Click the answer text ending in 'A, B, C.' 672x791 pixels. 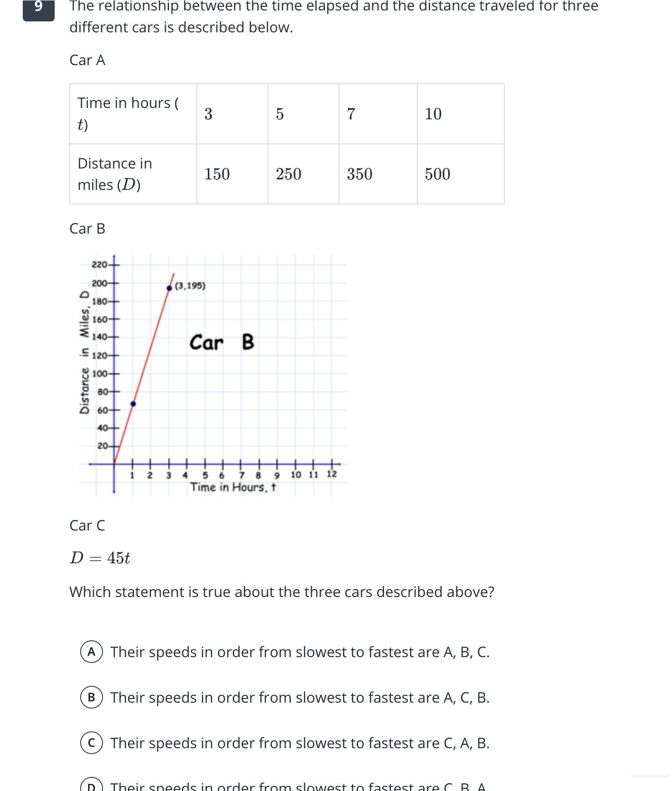[x=300, y=652]
